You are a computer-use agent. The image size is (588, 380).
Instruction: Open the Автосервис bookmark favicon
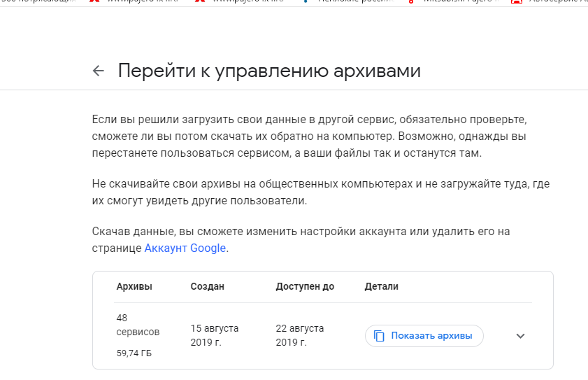(517, 1)
